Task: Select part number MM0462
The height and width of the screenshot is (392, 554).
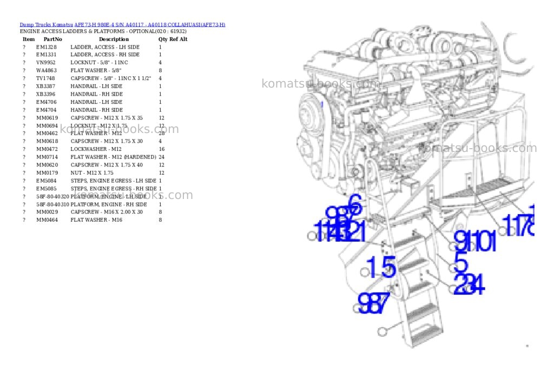Action: (47, 134)
